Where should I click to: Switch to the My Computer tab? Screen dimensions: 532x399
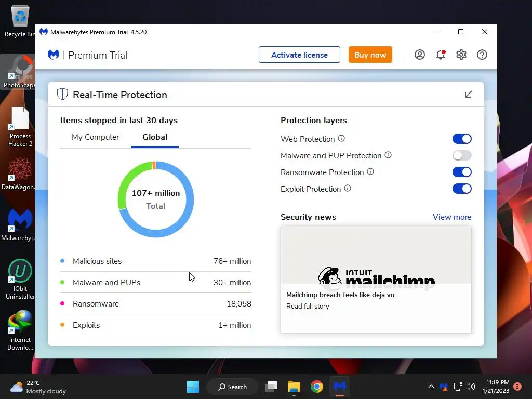click(x=96, y=137)
